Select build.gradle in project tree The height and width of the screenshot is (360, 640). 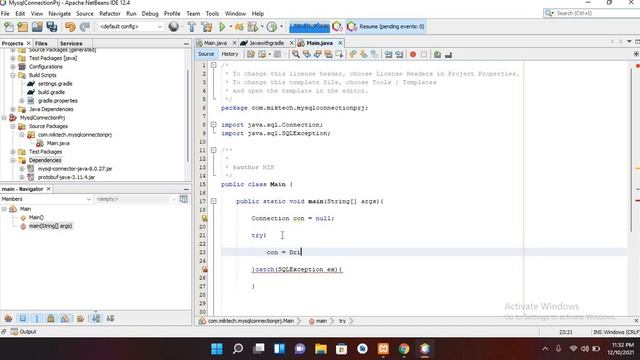point(51,92)
